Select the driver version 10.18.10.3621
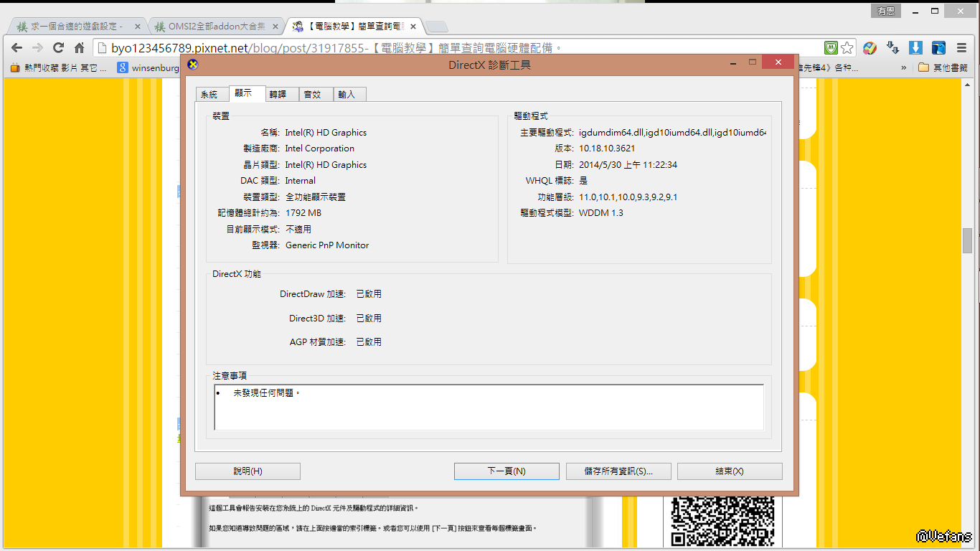The image size is (980, 551). pos(607,149)
